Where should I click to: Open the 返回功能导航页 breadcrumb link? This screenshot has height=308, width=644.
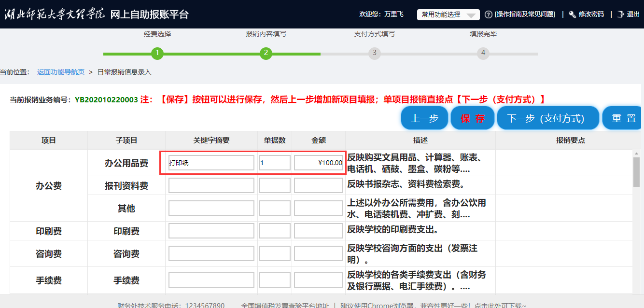(x=61, y=72)
